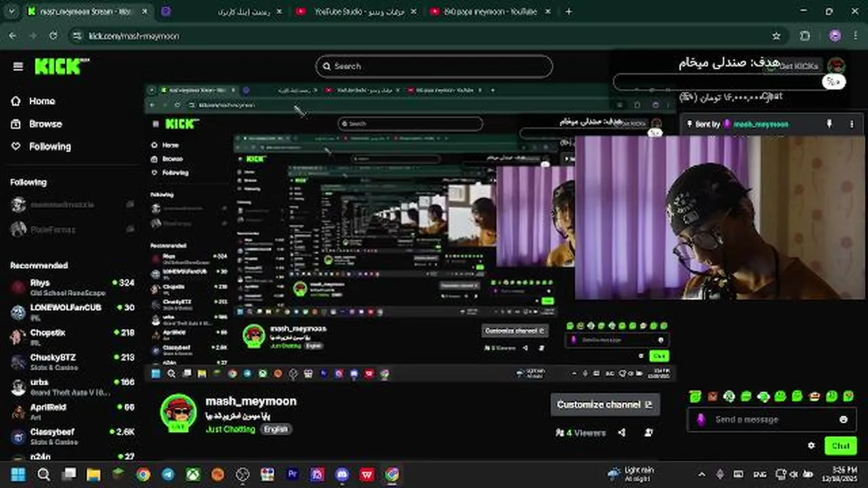Show hidden system tray icons

[x=702, y=474]
